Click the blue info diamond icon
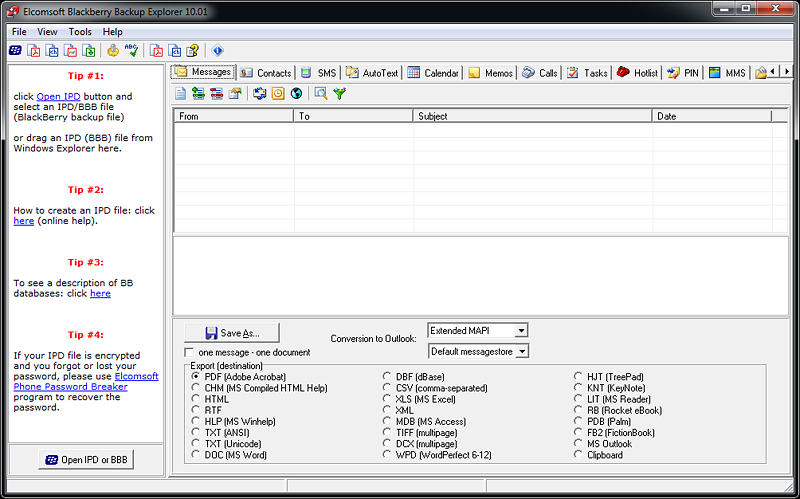The height and width of the screenshot is (499, 800). coord(218,50)
